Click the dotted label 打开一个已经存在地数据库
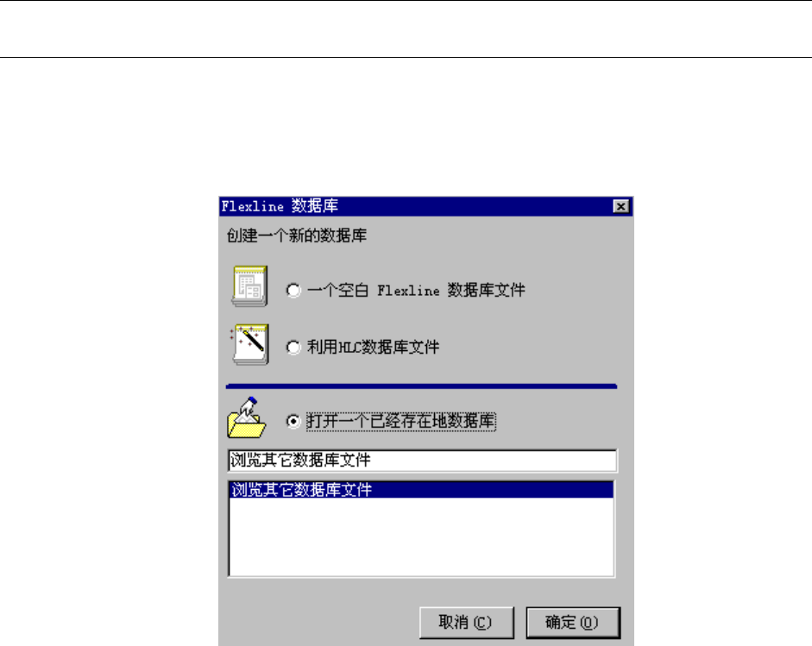 (x=400, y=421)
